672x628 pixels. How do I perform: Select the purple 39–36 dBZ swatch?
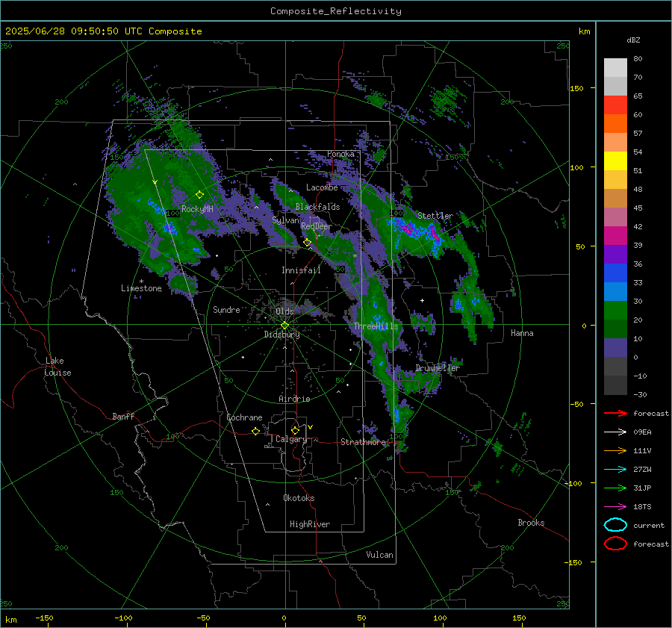pyautogui.click(x=615, y=255)
